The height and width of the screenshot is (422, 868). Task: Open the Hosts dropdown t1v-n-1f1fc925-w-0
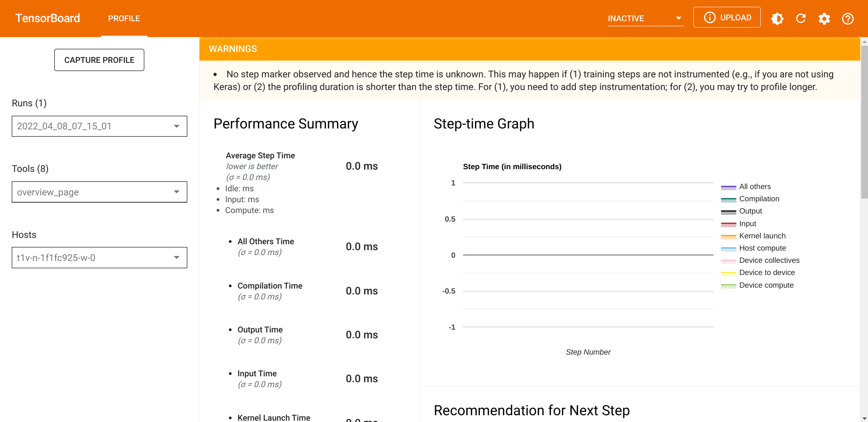click(x=99, y=258)
